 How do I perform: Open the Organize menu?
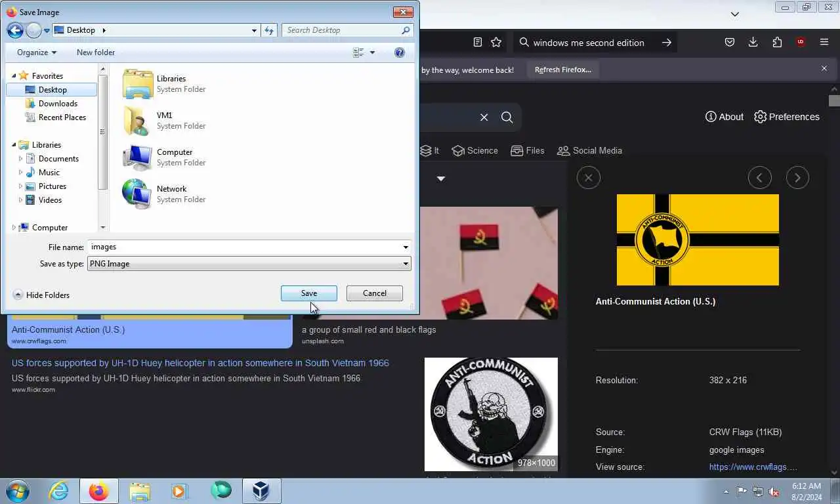pos(37,52)
